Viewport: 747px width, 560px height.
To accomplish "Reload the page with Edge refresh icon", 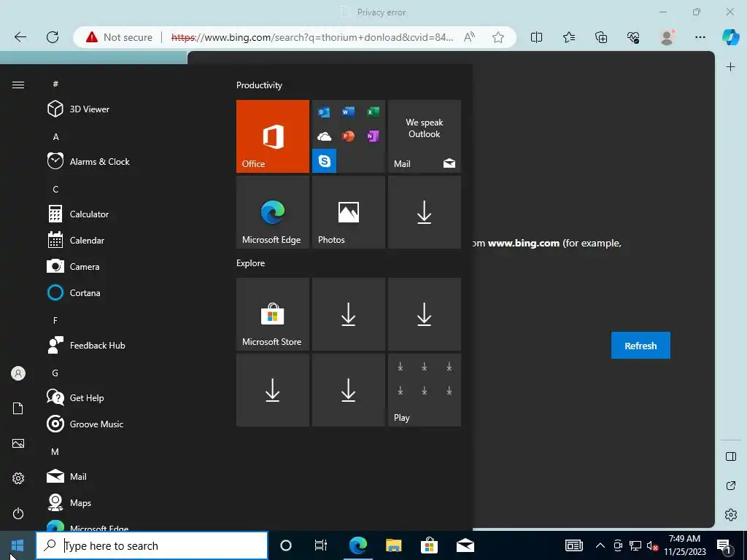I will coord(53,37).
